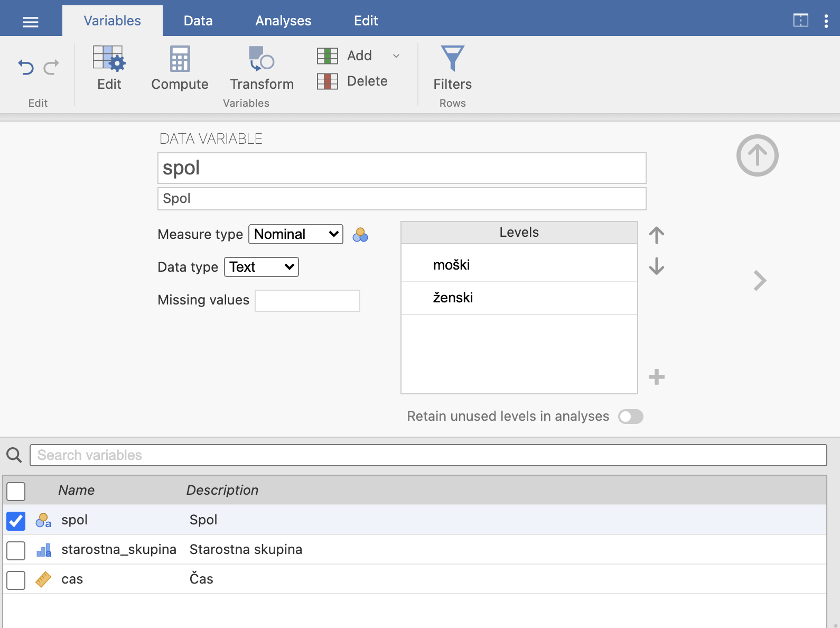Viewport: 840px width, 628px height.
Task: Open the hamburger main menu
Action: 31,22
